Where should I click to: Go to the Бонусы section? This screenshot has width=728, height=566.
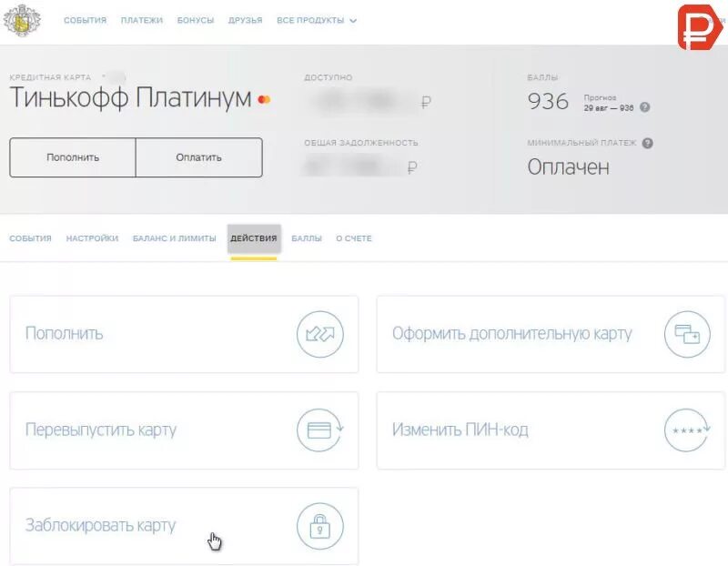(x=196, y=20)
